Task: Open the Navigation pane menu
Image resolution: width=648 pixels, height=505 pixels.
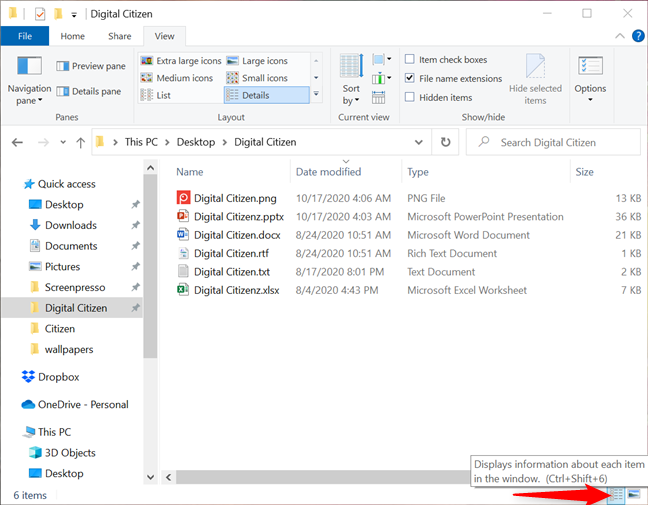Action: click(29, 81)
